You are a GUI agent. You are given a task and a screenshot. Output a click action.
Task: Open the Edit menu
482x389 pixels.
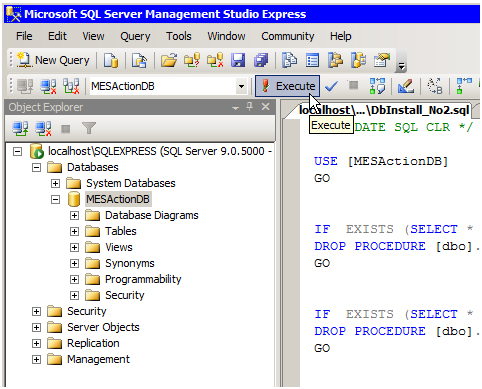coord(57,36)
